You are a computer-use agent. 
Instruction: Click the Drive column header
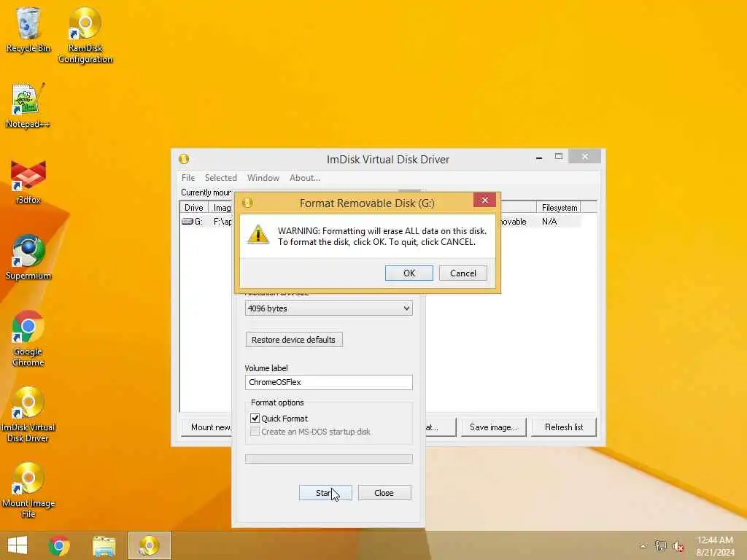(194, 208)
